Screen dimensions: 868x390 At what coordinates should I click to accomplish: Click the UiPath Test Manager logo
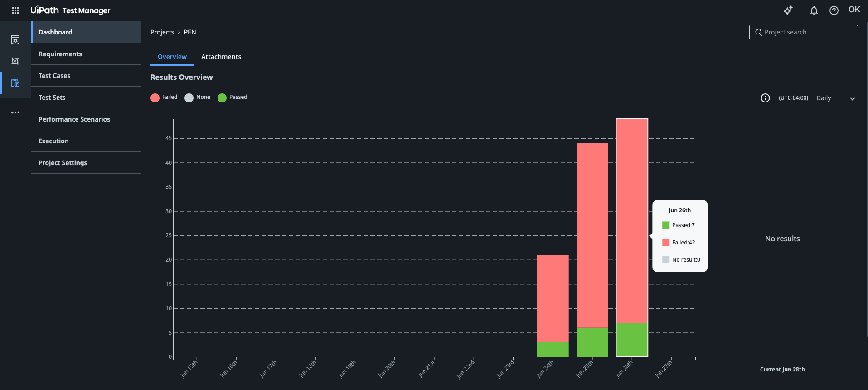70,10
